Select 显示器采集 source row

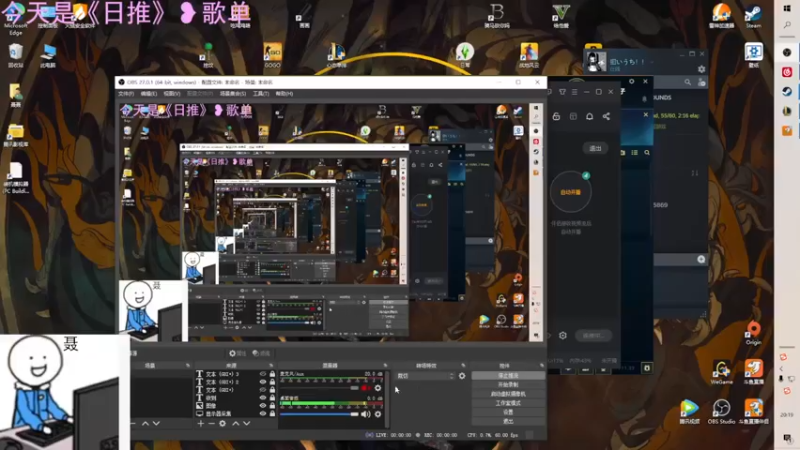coord(236,413)
